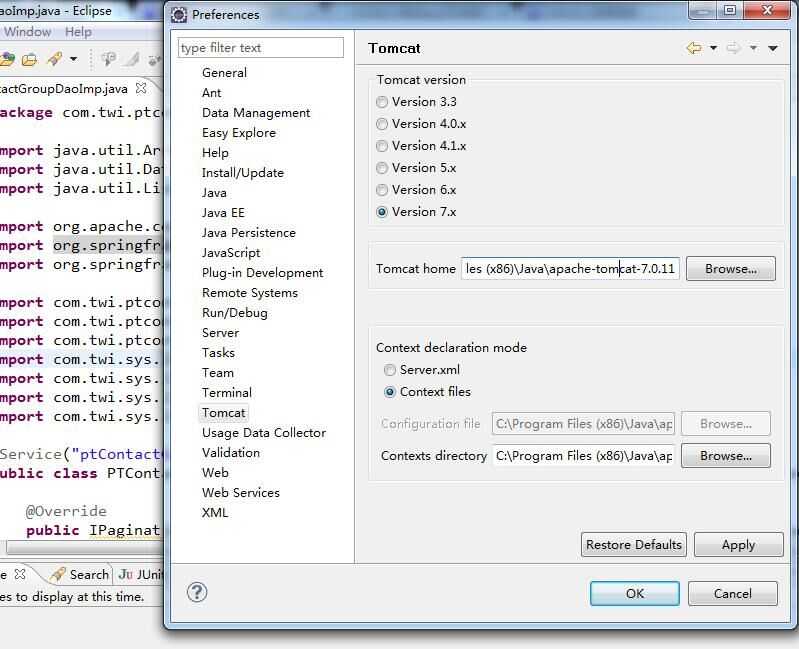This screenshot has height=649, width=799.
Task: Click the Back arrow in Tomcat page header
Action: pos(694,48)
